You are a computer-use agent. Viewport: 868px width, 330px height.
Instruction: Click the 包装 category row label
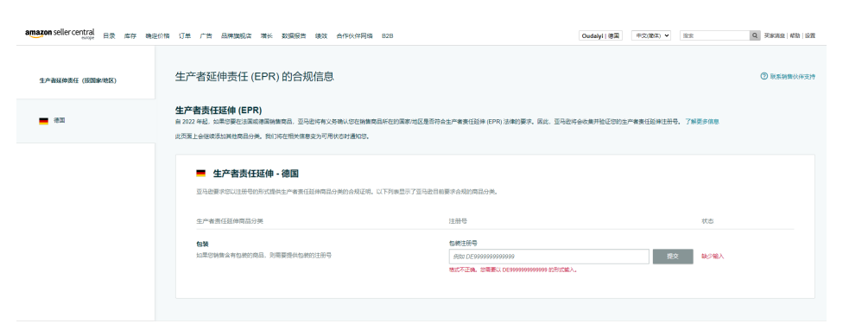[x=202, y=244]
